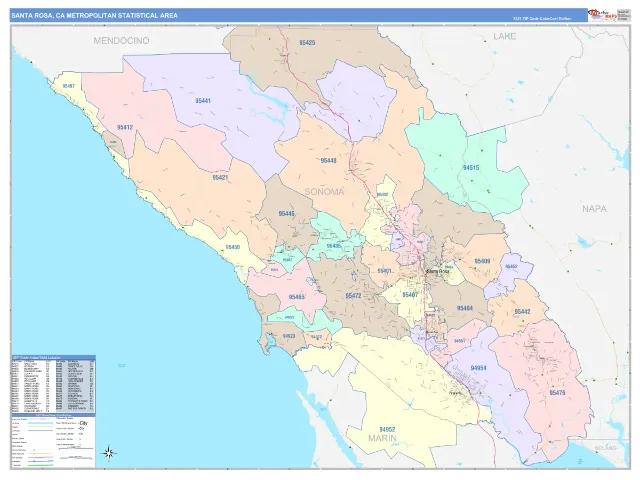Click the LAKE county label
Viewport: 640px width, 480px height.
point(504,36)
